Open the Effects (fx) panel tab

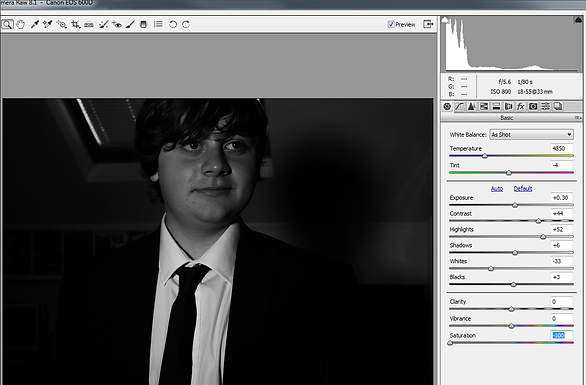(521, 107)
